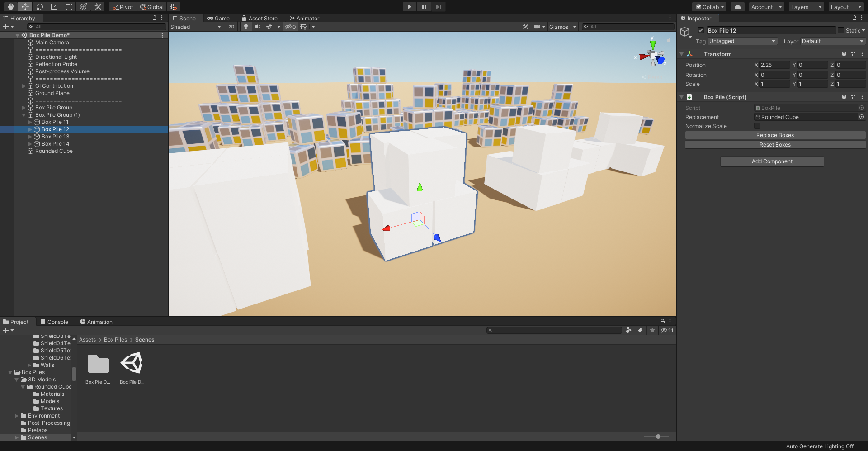The image size is (868, 451).
Task: Toggle Global/Local handle orientation
Action: tap(151, 7)
